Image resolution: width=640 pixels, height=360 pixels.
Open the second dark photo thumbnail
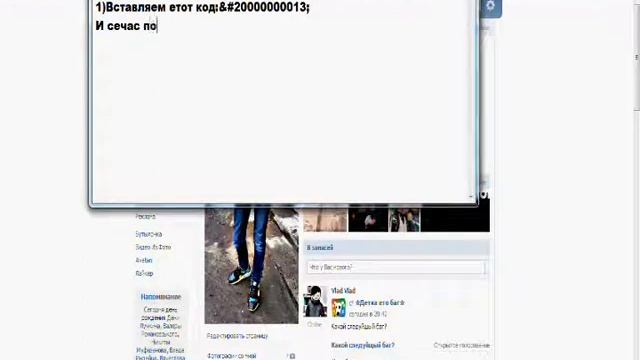point(368,219)
